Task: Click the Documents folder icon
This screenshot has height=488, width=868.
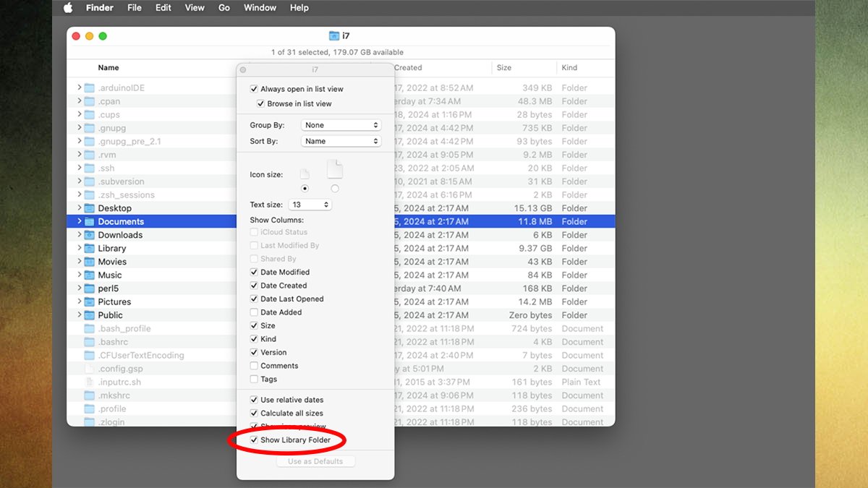Action: pyautogui.click(x=90, y=222)
